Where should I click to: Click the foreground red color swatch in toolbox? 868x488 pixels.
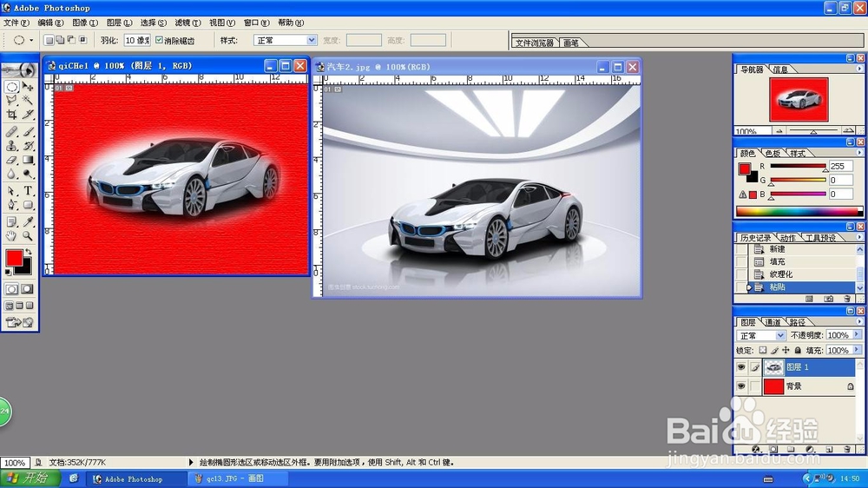[14, 258]
